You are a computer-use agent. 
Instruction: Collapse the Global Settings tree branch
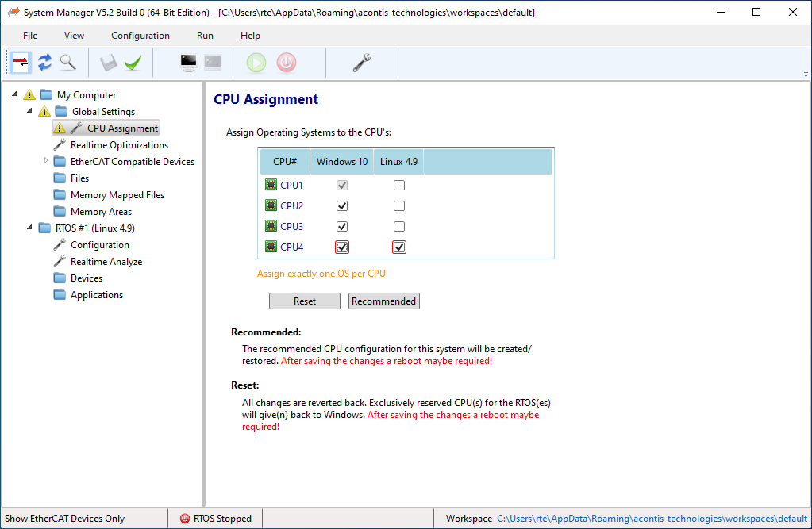[x=29, y=111]
